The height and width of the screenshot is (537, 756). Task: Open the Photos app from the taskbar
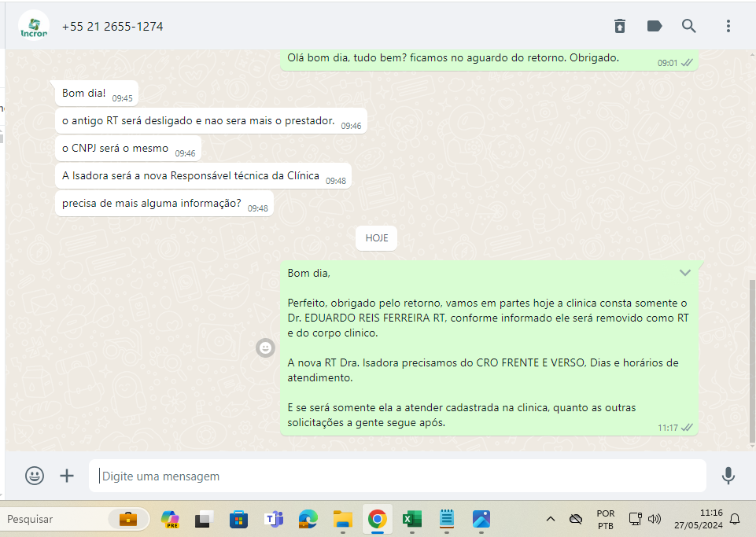click(481, 519)
